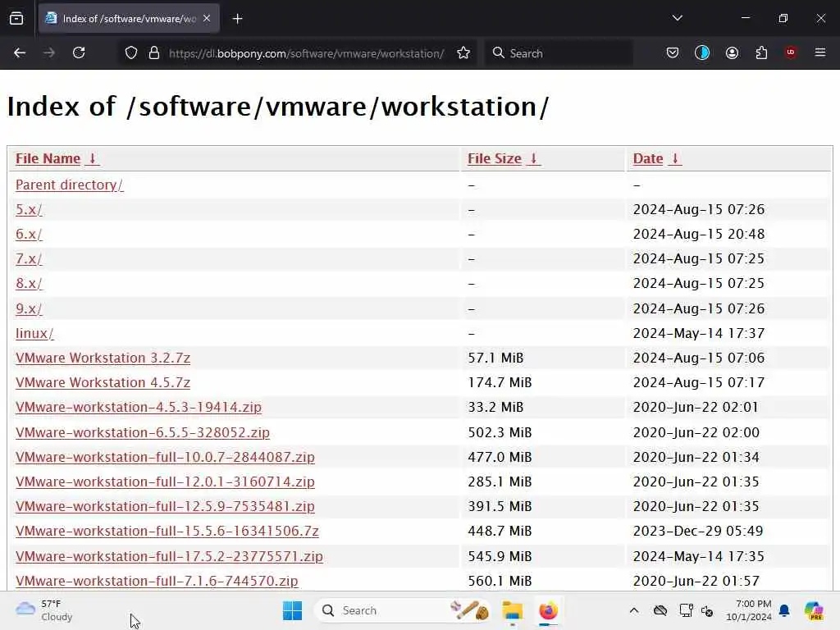Click the site security padlock icon
The width and height of the screenshot is (840, 630).
(154, 53)
